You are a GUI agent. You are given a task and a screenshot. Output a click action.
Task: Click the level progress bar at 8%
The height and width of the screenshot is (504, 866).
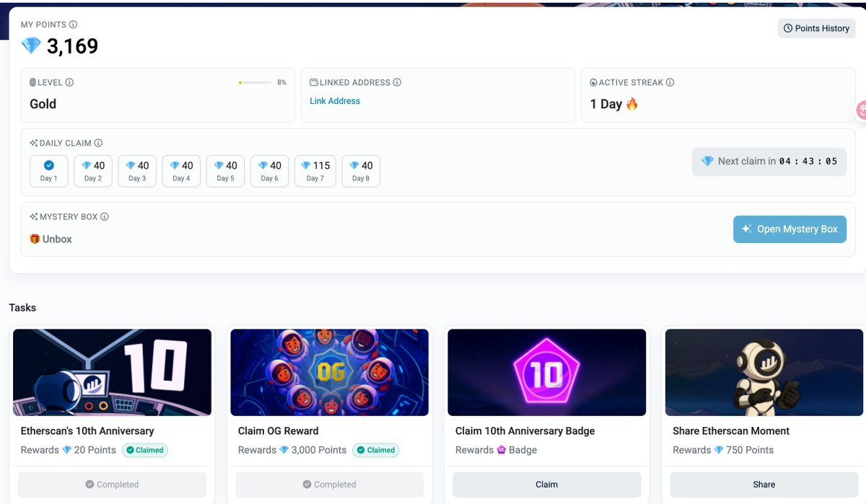click(255, 82)
